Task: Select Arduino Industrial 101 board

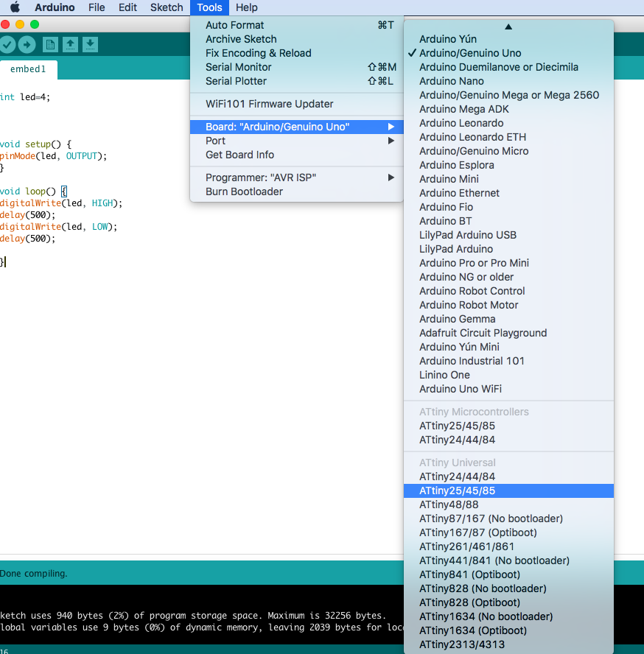Action: click(x=508, y=361)
